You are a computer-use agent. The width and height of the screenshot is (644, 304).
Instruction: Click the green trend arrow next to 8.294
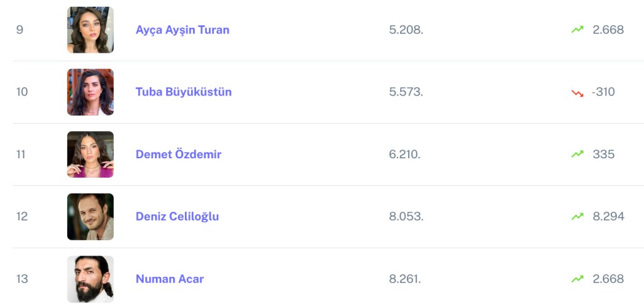coord(577,216)
